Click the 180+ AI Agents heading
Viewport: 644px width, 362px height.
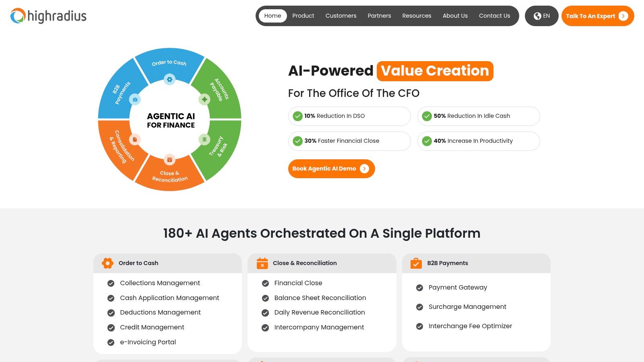tap(322, 233)
